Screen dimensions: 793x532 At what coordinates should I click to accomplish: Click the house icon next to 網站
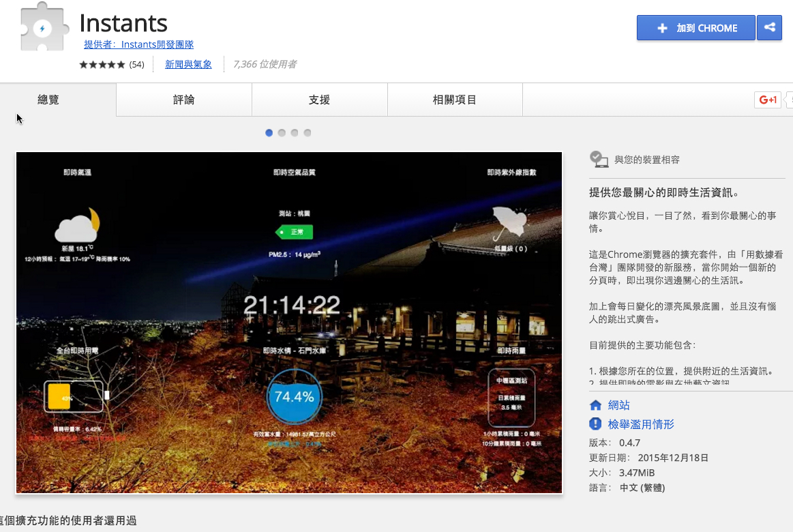tap(595, 404)
